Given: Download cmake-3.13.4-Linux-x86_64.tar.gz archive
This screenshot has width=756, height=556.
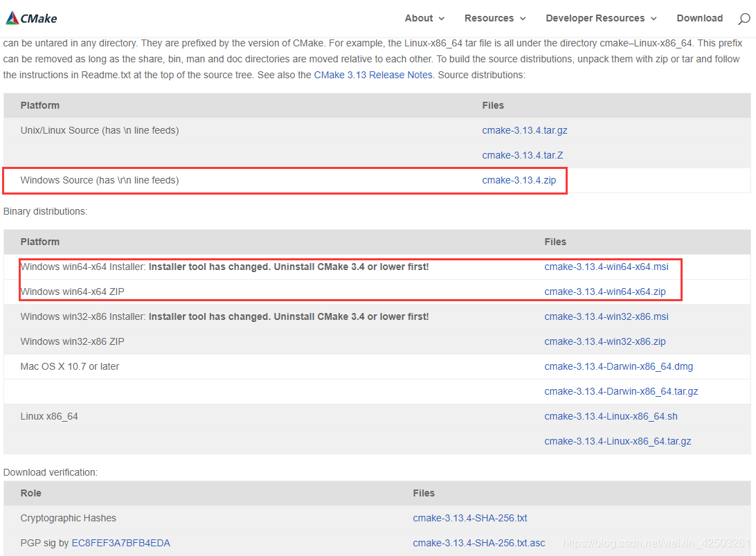Looking at the screenshot, I should click(618, 441).
